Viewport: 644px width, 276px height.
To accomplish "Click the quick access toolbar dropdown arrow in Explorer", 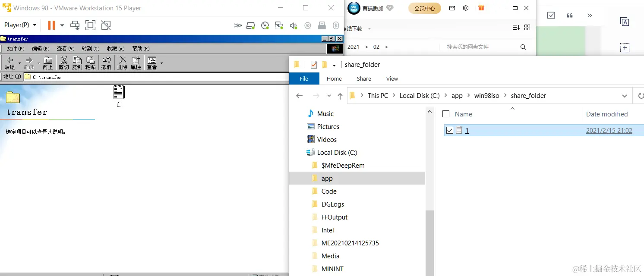I will click(x=334, y=65).
